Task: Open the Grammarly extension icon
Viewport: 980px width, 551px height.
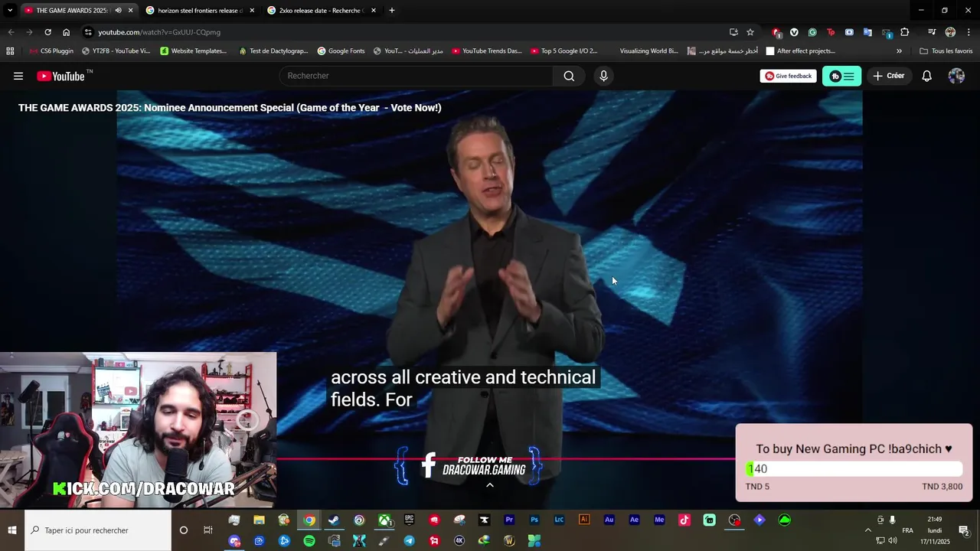Action: tap(812, 32)
